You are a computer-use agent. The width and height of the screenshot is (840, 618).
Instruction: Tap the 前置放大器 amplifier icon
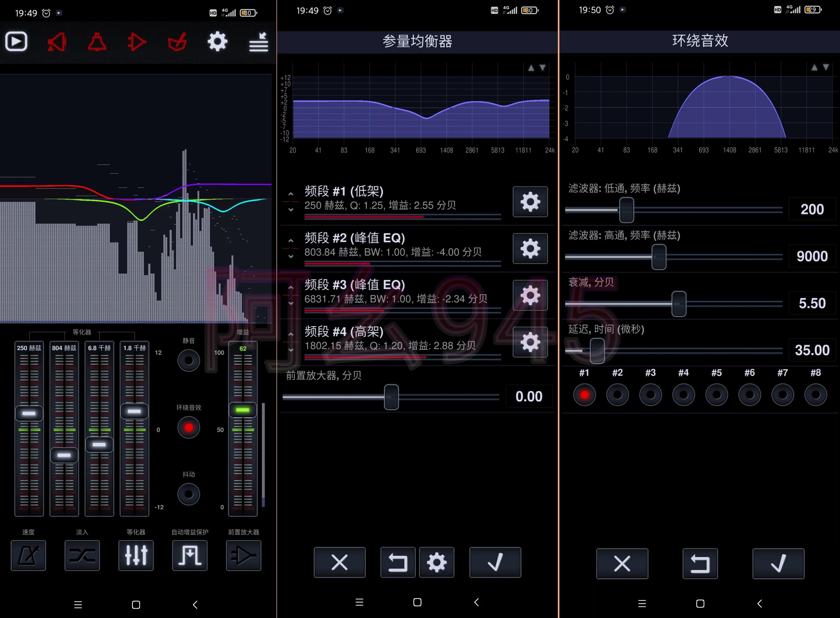243,555
